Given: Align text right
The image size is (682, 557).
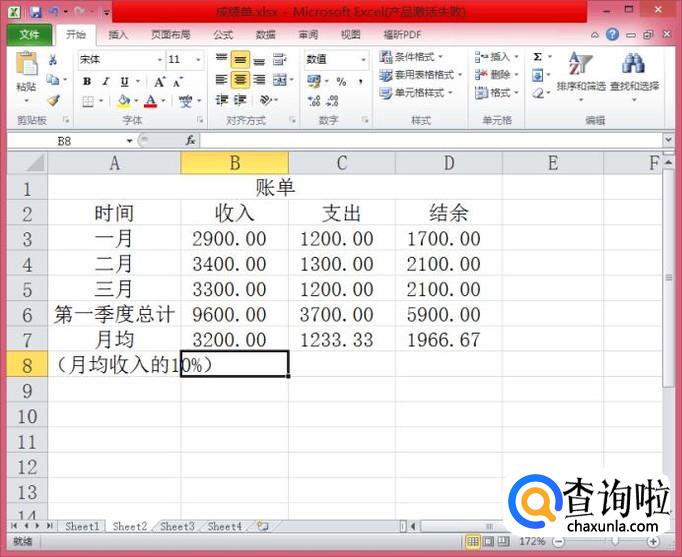Looking at the screenshot, I should [259, 80].
